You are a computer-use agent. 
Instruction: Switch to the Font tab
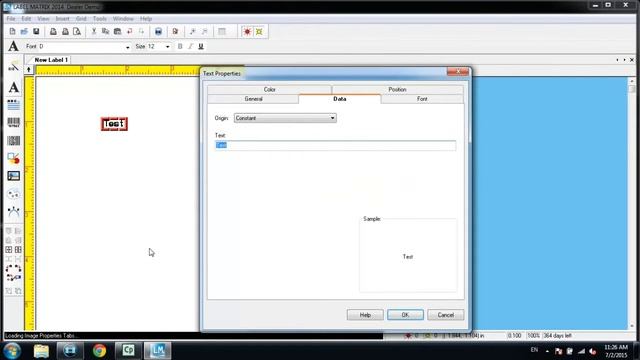click(x=422, y=99)
